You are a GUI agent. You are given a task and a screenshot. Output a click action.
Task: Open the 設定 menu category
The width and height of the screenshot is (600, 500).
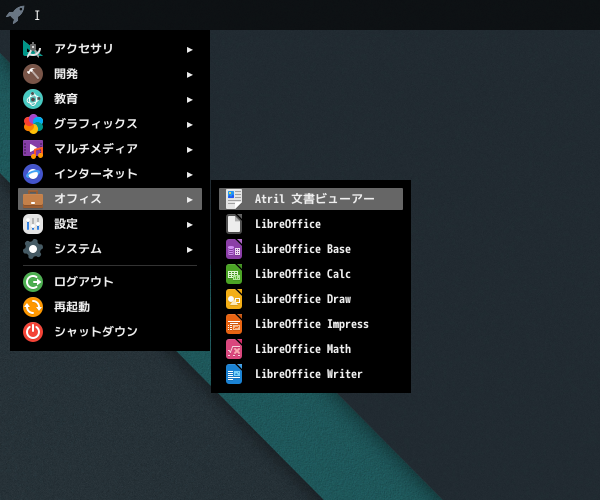point(110,224)
